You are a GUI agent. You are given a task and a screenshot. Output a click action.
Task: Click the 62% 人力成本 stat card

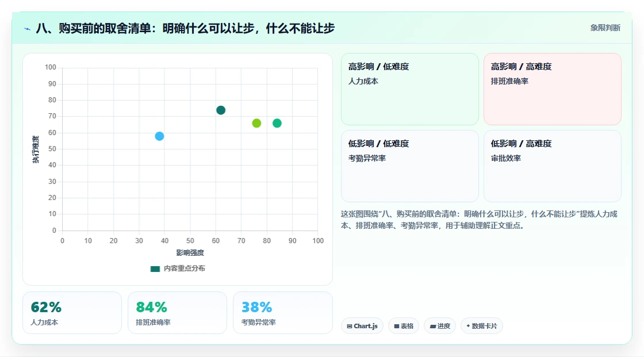point(72,313)
